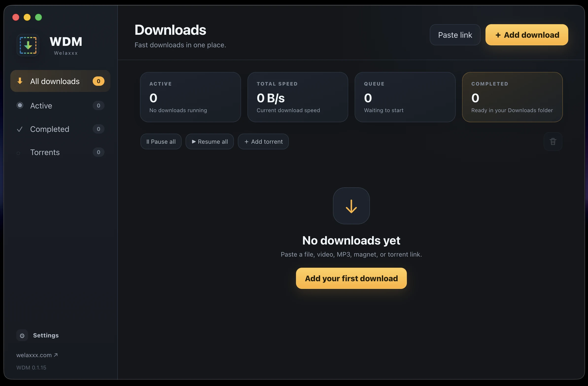Screen dimensions: 588x386
Task: Click the Queue stats card
Action: point(405,97)
